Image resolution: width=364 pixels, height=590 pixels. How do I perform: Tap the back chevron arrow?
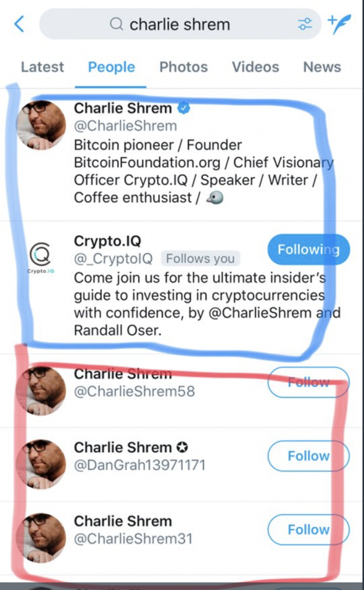pos(18,23)
